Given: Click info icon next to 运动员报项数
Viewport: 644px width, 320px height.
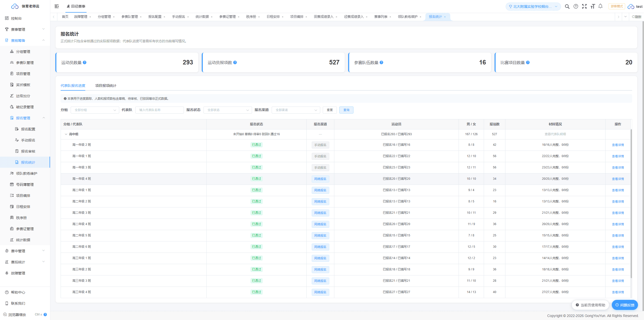Looking at the screenshot, I should 235,62.
